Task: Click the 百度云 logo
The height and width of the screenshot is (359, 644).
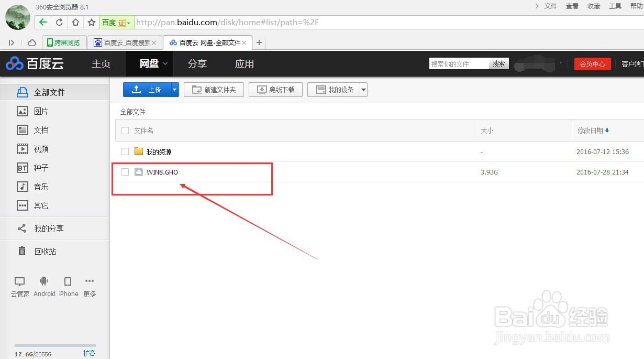Action: [35, 64]
